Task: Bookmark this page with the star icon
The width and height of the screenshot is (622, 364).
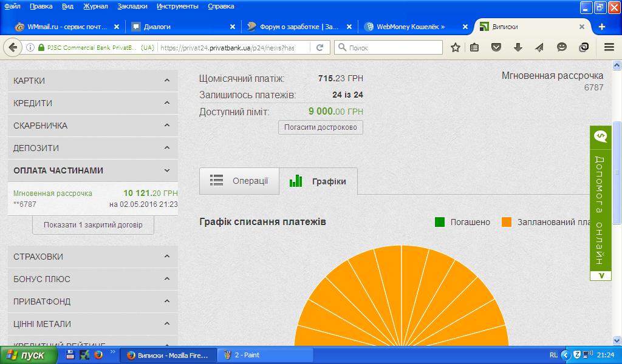Action: pos(455,47)
